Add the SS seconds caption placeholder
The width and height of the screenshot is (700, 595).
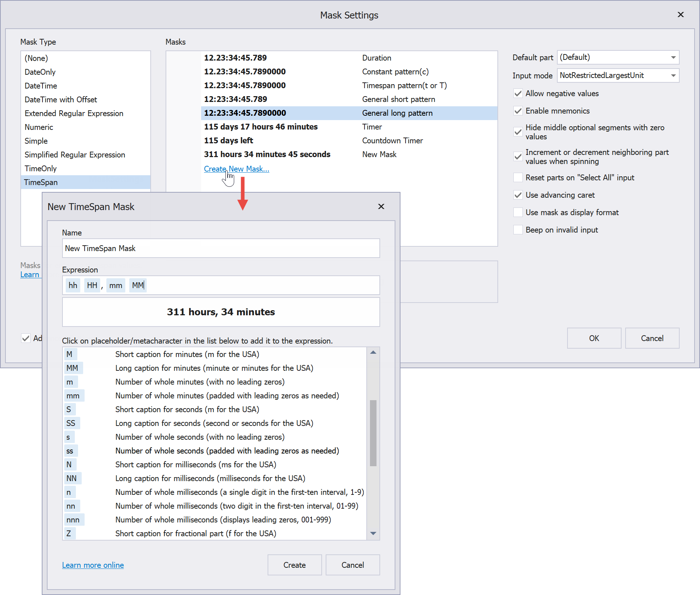[71, 423]
